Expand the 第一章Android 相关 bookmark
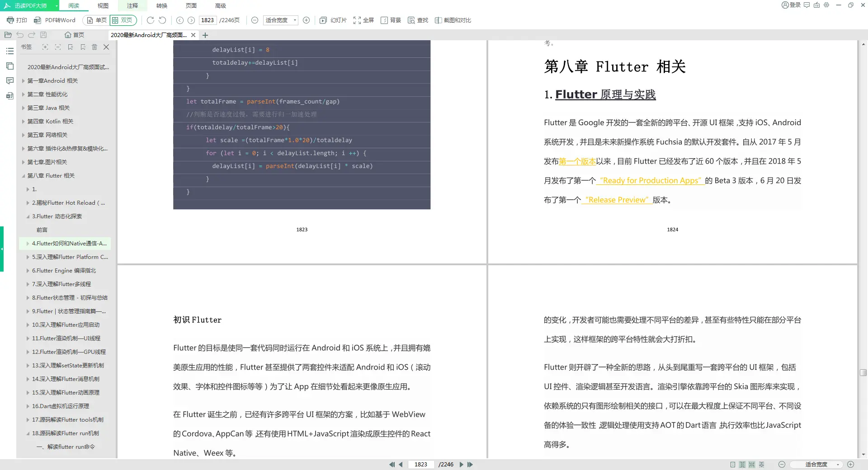 (x=23, y=80)
